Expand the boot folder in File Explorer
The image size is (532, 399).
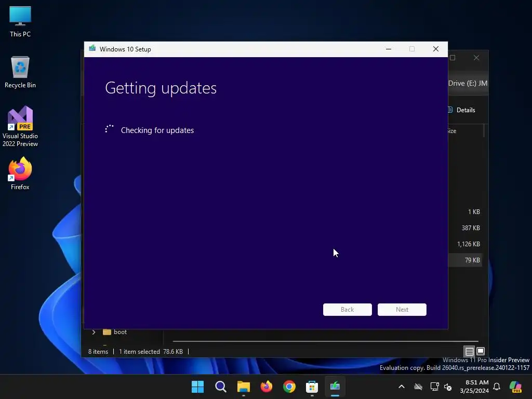pos(94,332)
